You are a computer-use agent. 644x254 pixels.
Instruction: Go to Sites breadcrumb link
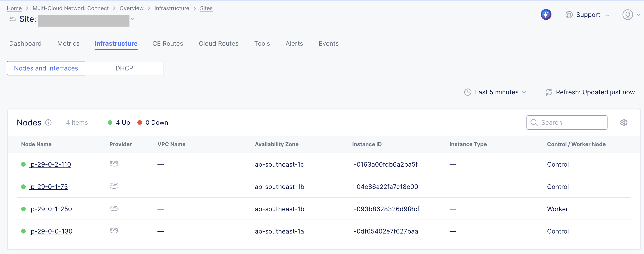[x=206, y=8]
